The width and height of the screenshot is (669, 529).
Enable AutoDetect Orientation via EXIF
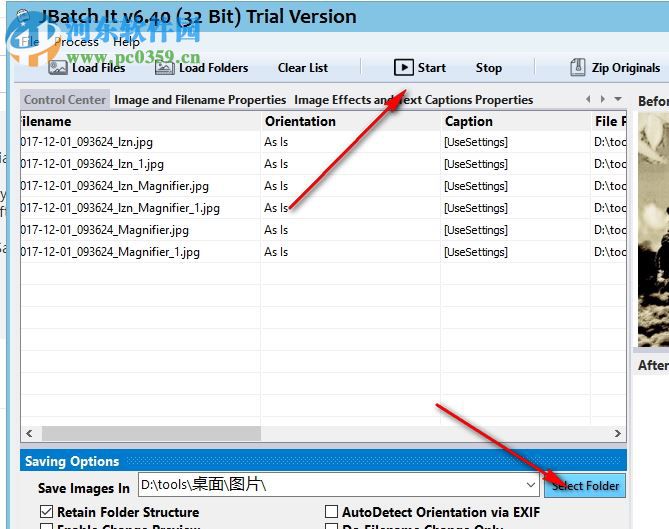[332, 512]
